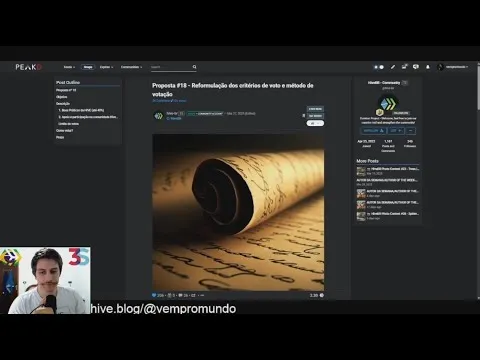Click the white pill toggle under post buttons
The width and height of the screenshot is (480, 360).
point(315,123)
